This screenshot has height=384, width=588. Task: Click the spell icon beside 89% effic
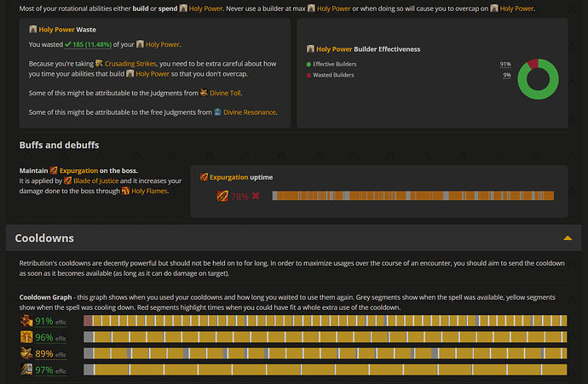click(x=27, y=353)
